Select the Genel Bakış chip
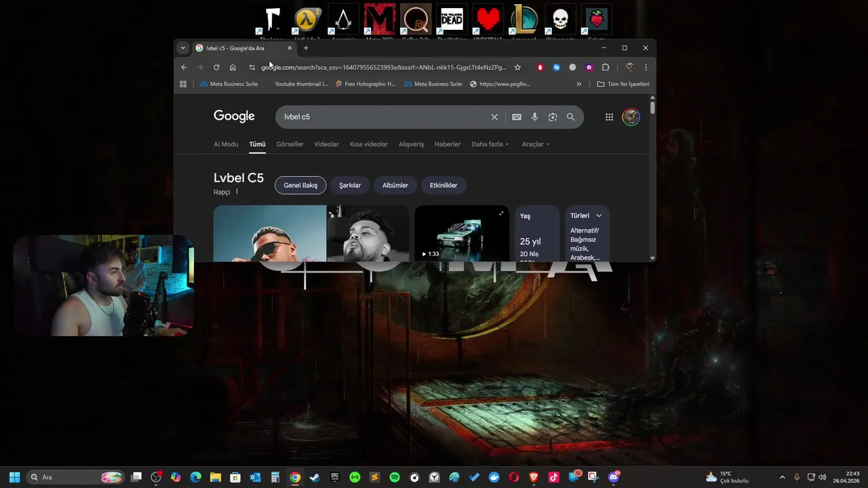This screenshot has width=868, height=488. [300, 185]
